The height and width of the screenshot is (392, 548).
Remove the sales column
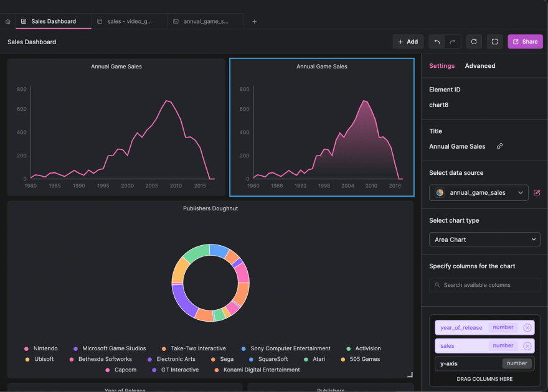[x=527, y=345]
